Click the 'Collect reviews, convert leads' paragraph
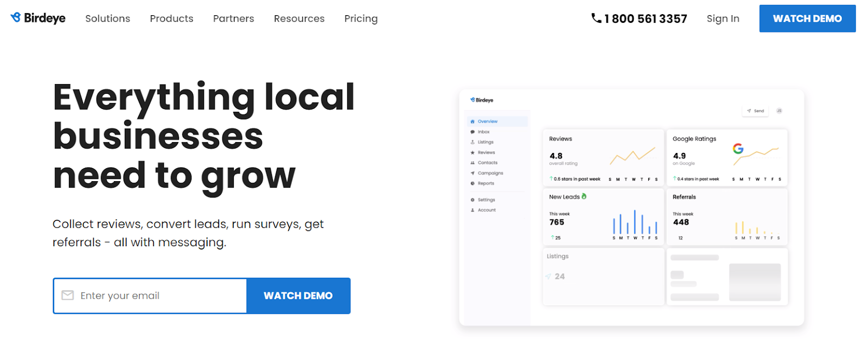This screenshot has width=868, height=346. [x=188, y=233]
